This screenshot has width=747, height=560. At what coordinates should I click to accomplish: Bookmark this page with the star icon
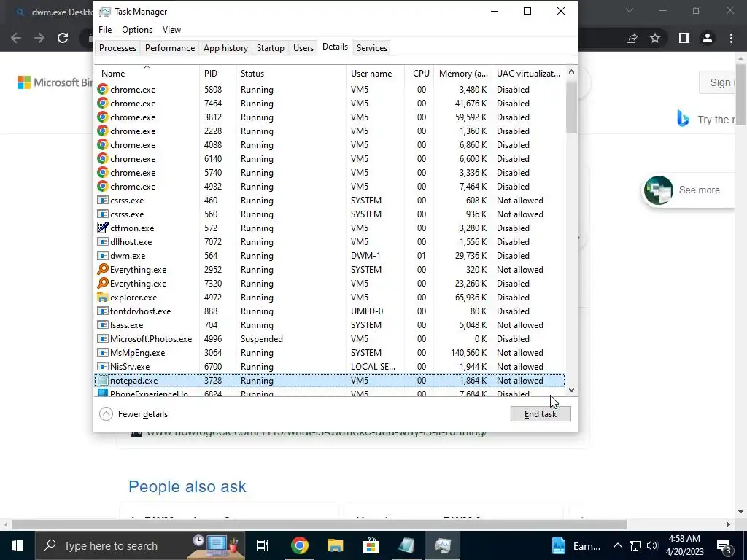[655, 38]
